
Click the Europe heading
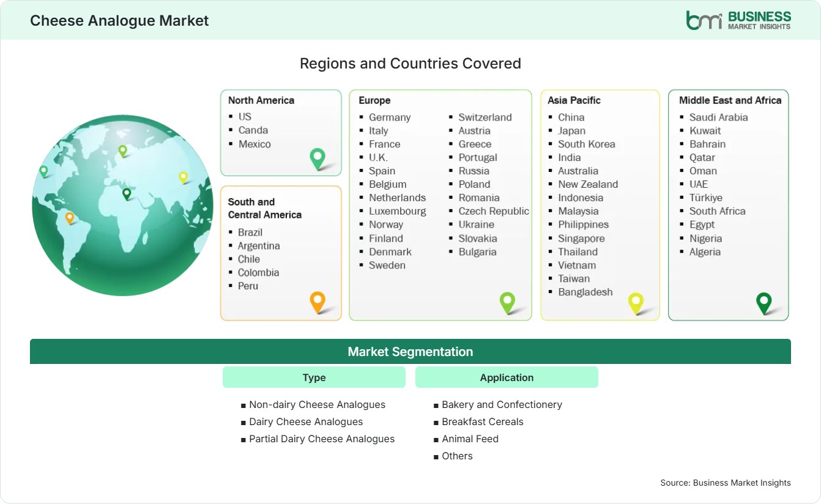click(x=374, y=100)
